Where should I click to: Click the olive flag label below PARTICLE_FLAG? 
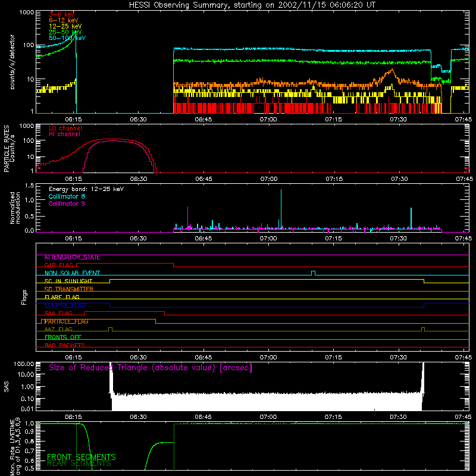[x=58, y=330]
